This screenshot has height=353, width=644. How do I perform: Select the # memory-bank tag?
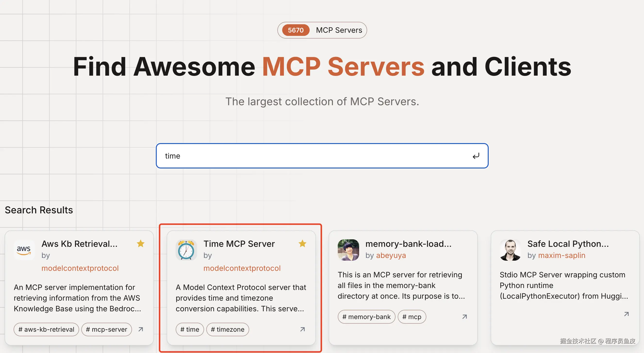coord(366,317)
